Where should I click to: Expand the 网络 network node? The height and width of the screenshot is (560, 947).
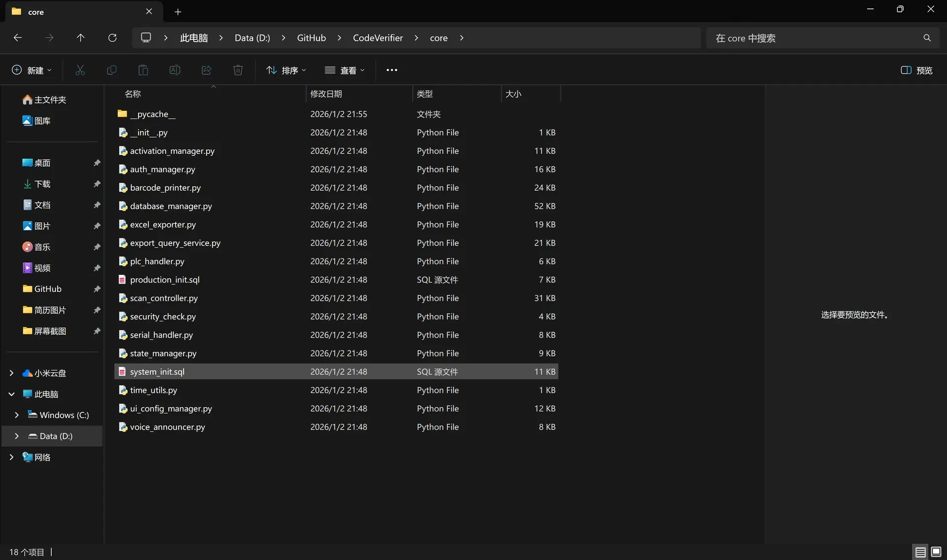click(11, 457)
